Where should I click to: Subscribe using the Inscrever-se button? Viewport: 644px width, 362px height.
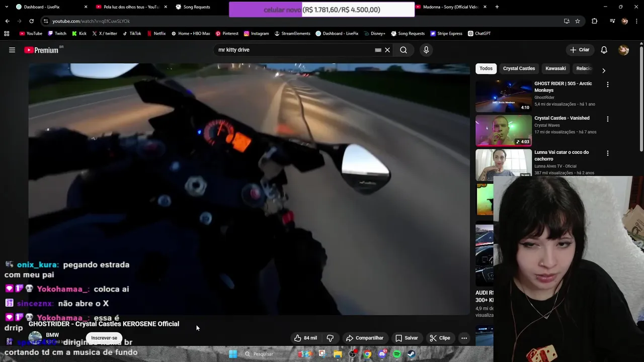tap(104, 338)
